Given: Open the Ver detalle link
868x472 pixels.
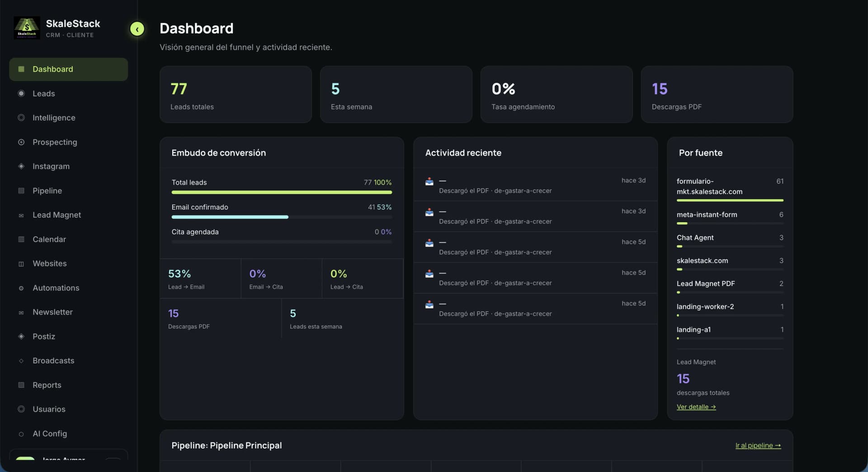Looking at the screenshot, I should coord(696,407).
